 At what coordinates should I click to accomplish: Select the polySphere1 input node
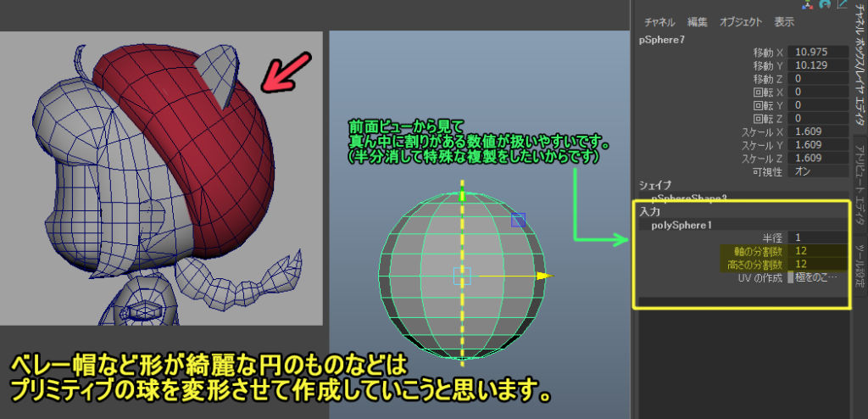point(682,225)
